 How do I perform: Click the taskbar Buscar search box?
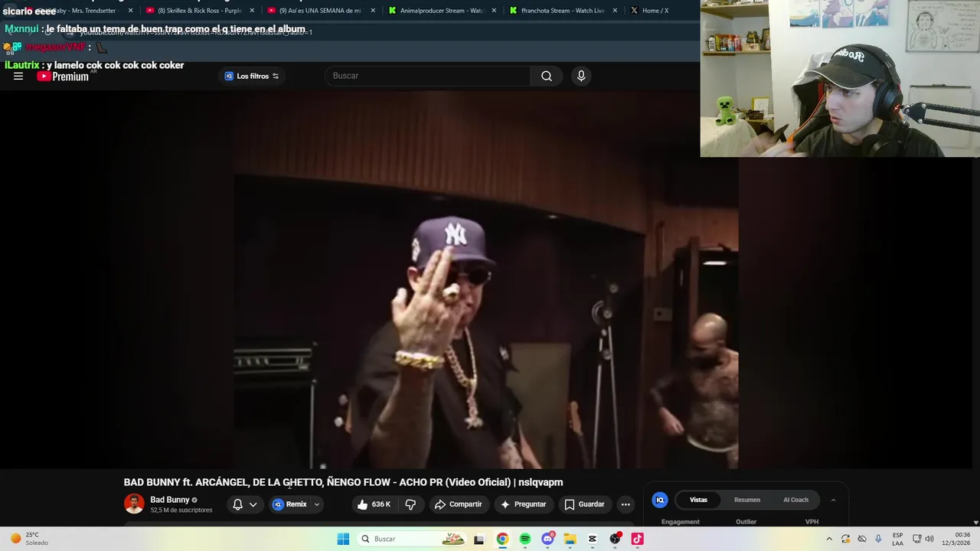pyautogui.click(x=412, y=539)
